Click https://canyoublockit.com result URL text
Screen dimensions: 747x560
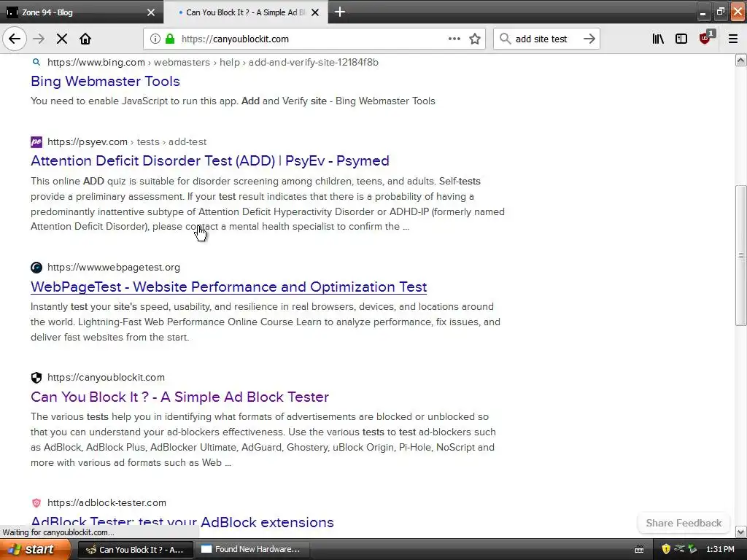pyautogui.click(x=107, y=378)
